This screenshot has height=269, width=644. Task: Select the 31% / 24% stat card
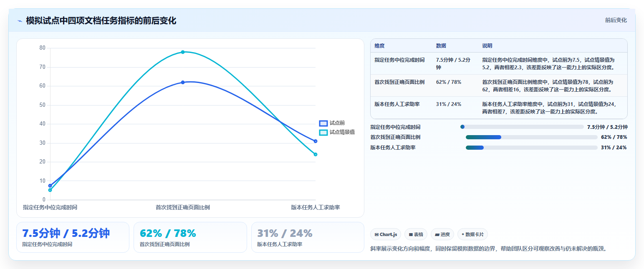[x=308, y=237]
